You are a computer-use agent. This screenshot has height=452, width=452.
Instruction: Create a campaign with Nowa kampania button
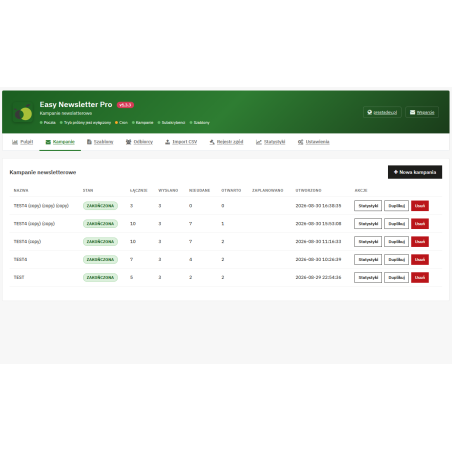415,172
